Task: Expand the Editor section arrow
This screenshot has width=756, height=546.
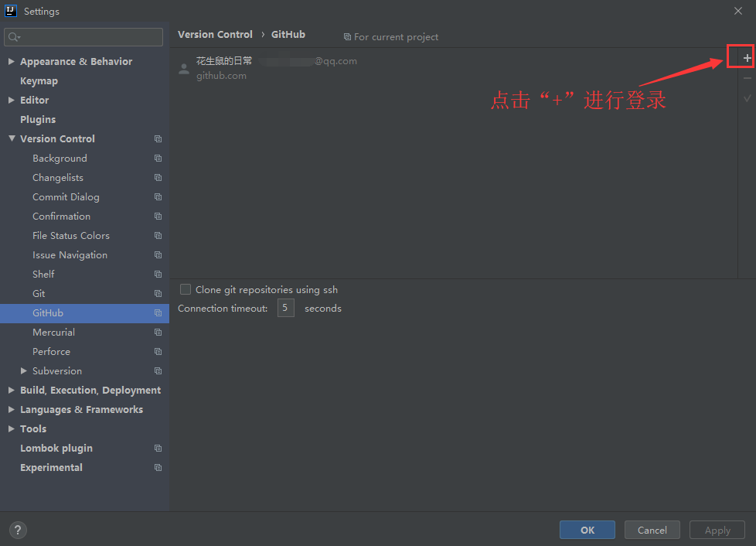Action: click(12, 100)
